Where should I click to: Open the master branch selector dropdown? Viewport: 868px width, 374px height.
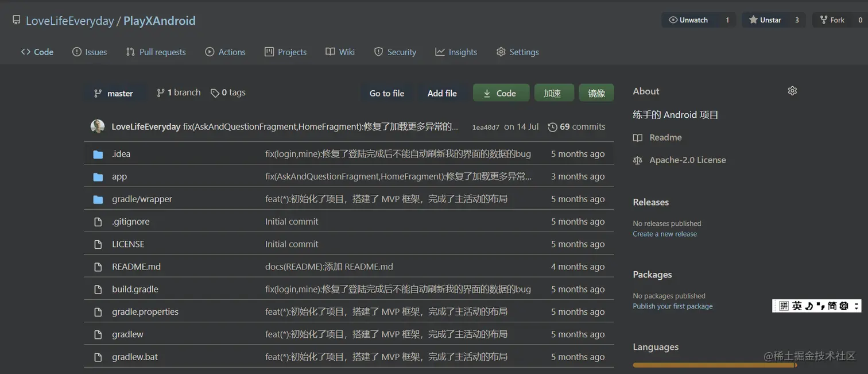114,93
